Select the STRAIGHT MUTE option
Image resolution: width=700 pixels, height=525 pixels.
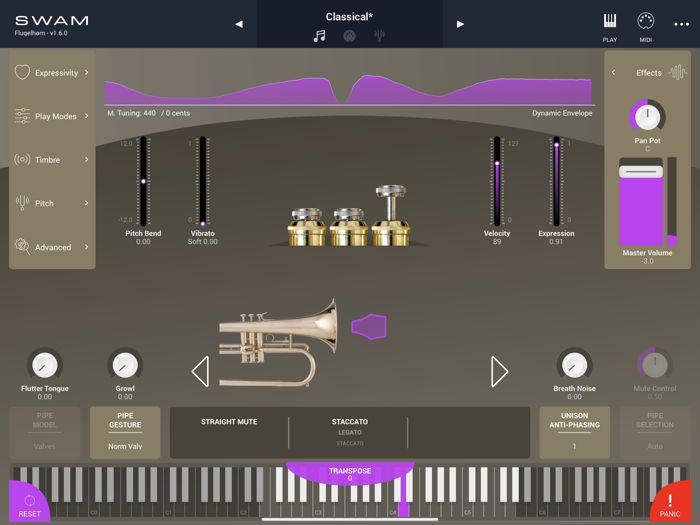click(x=229, y=422)
